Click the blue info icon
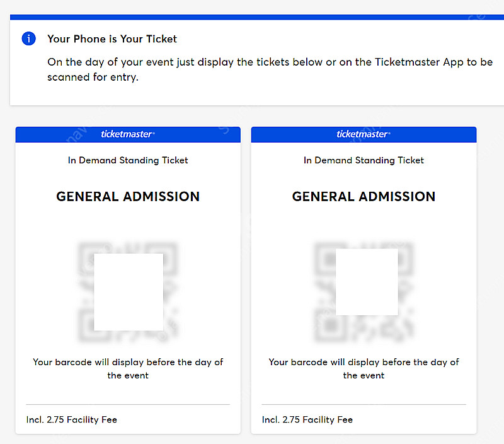Screen dimensions: 504x444 coord(28,38)
